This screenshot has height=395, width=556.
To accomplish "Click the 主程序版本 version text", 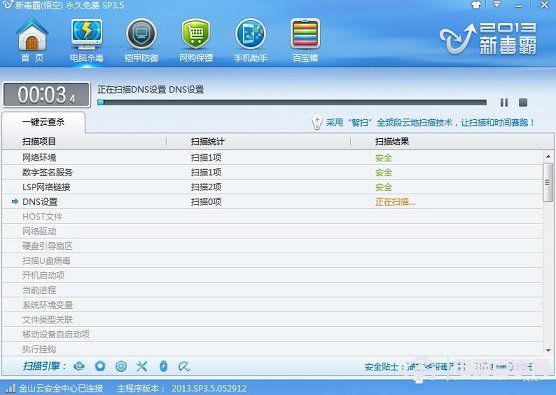I will coord(182,388).
